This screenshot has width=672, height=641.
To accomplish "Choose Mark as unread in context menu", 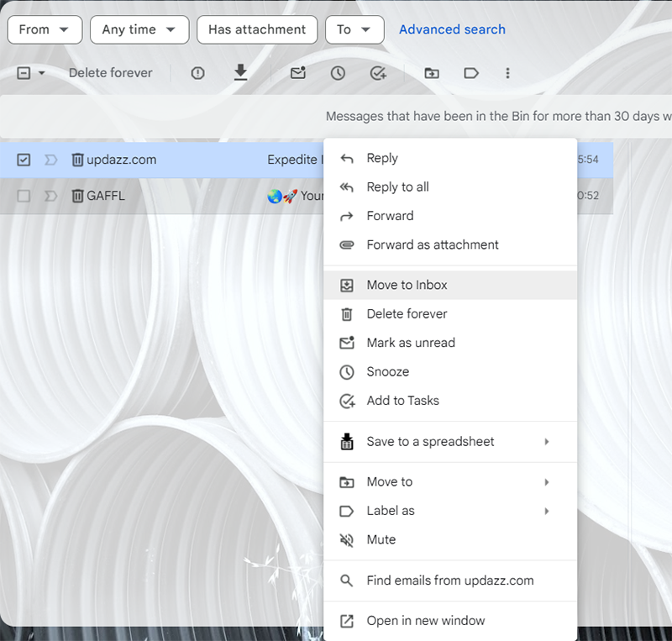I will point(450,343).
